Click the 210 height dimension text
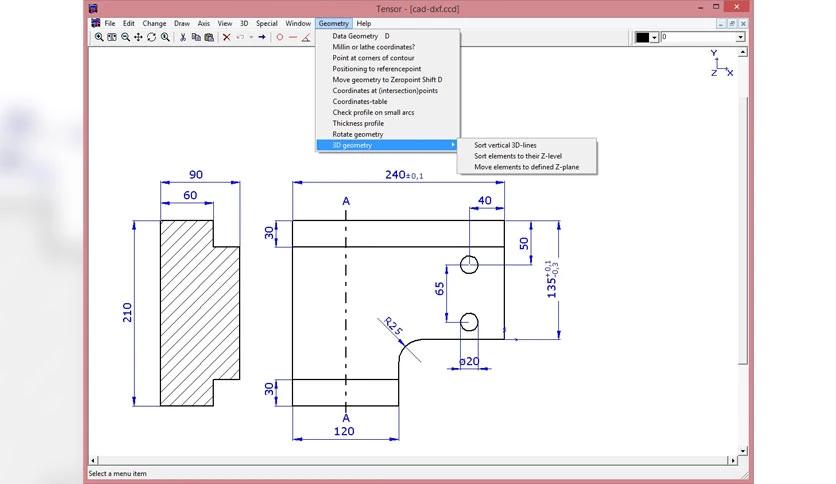 click(127, 312)
